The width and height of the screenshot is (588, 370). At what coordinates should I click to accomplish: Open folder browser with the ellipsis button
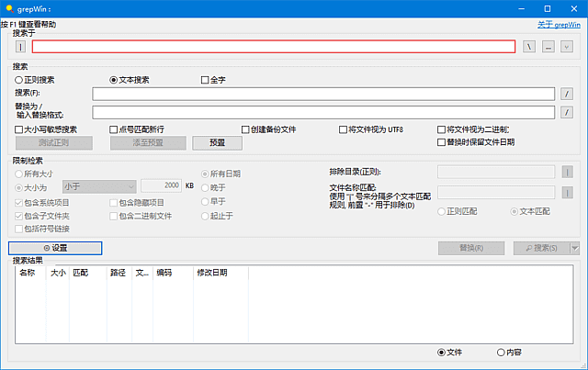(548, 47)
